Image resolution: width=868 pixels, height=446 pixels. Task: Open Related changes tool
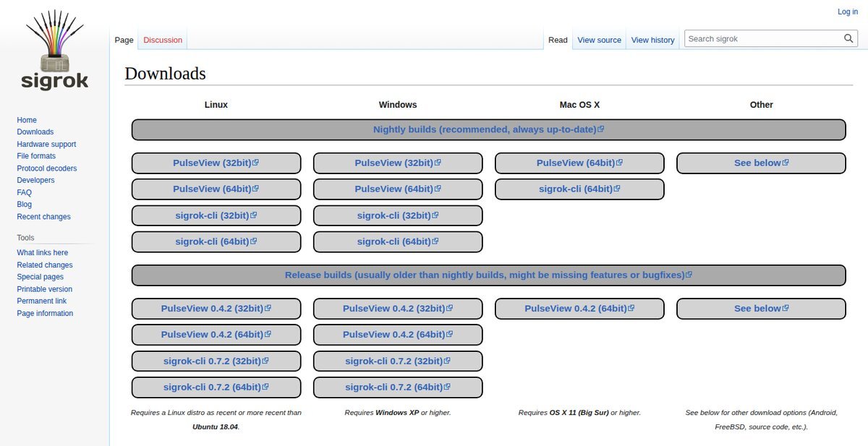click(x=45, y=265)
